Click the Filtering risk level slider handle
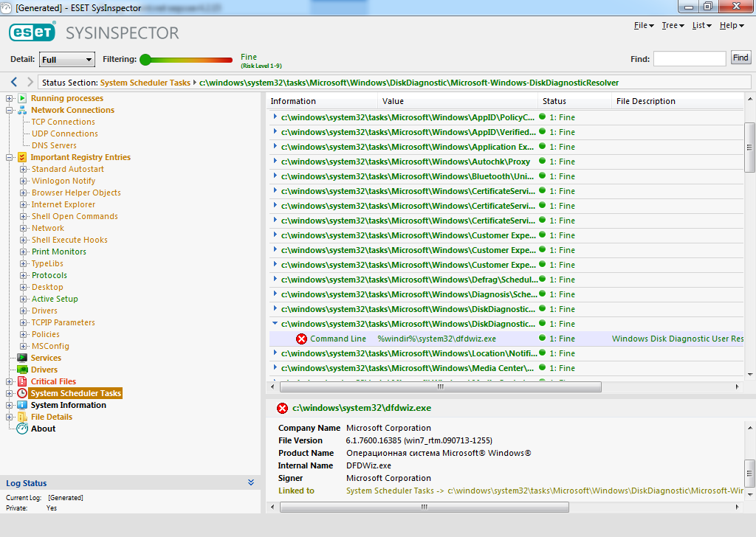The width and height of the screenshot is (756, 537). (x=145, y=60)
